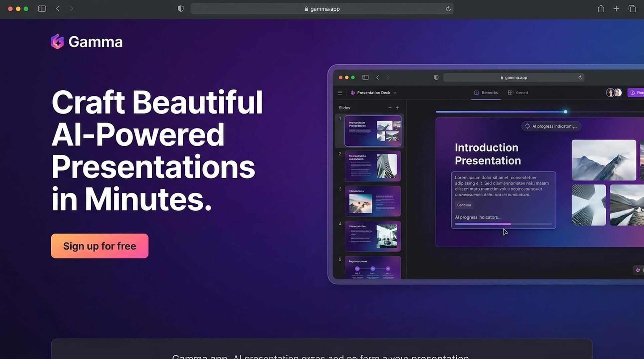This screenshot has height=359, width=644.
Task: Open the hamburger menu in the mockup
Action: (340, 93)
